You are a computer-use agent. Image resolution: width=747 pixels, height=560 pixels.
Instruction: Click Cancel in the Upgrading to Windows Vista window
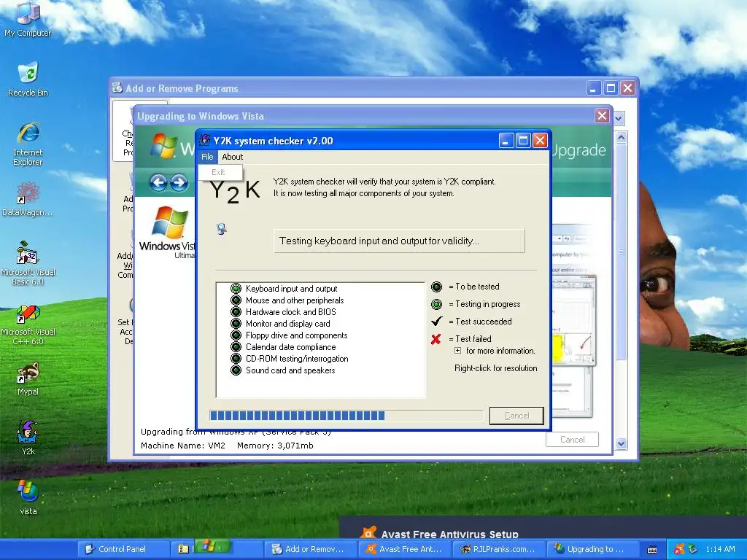pyautogui.click(x=572, y=440)
